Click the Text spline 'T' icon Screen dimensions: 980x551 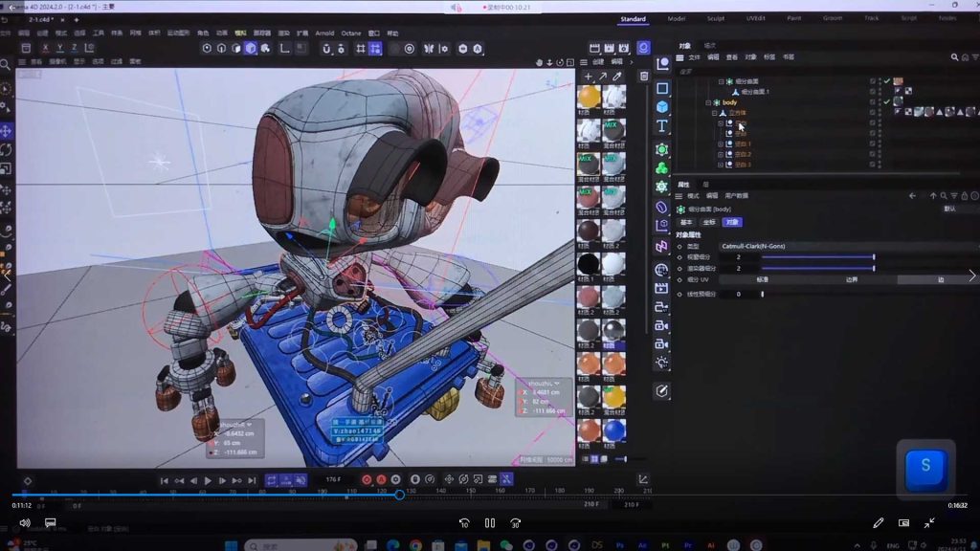point(661,126)
